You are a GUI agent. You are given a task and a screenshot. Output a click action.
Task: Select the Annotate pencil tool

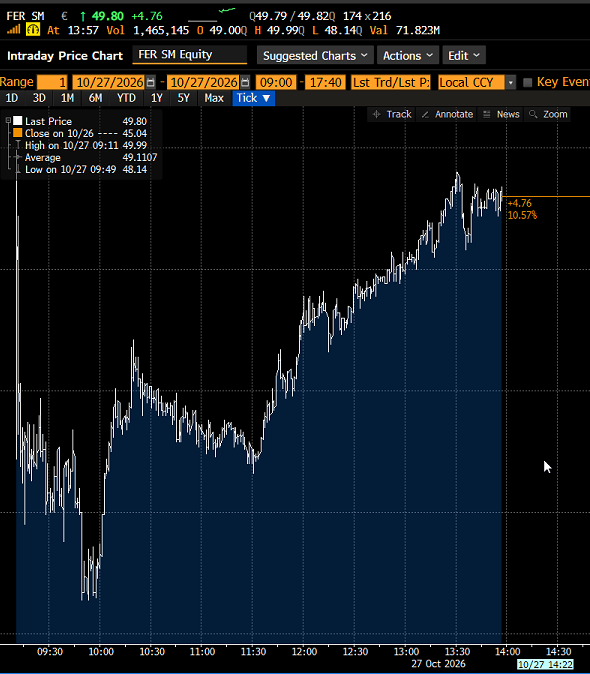(x=447, y=114)
